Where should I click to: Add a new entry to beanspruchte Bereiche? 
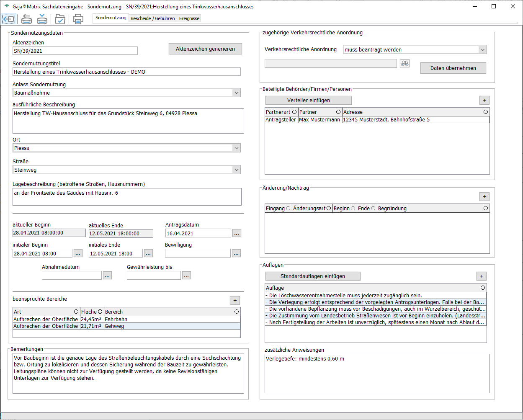click(235, 300)
